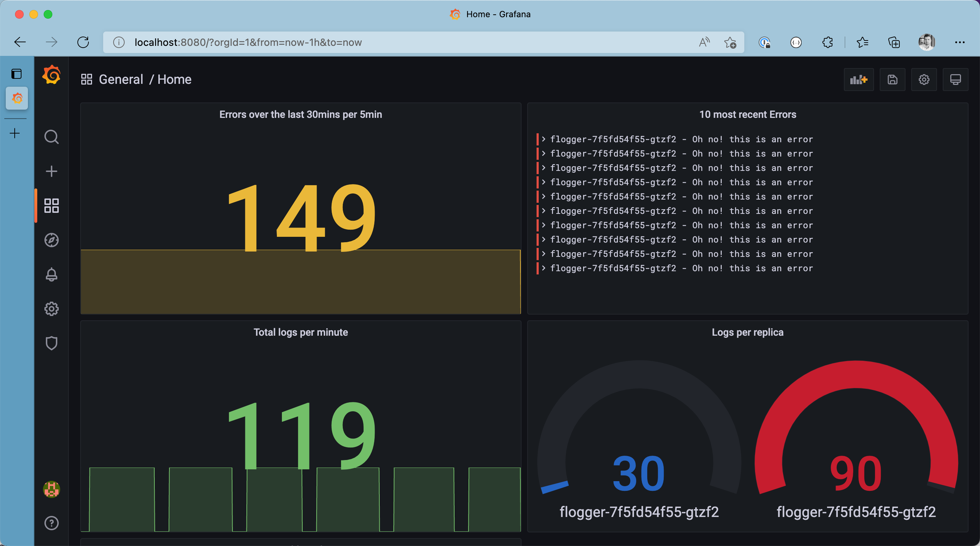Open the Configuration gear in sidebar
The height and width of the screenshot is (546, 980).
click(51, 308)
